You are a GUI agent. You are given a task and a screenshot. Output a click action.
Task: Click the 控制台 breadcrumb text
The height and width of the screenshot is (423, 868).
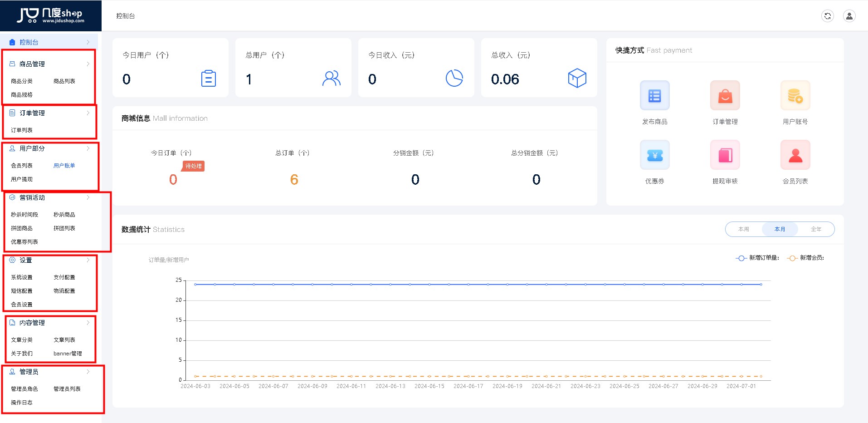tap(126, 16)
